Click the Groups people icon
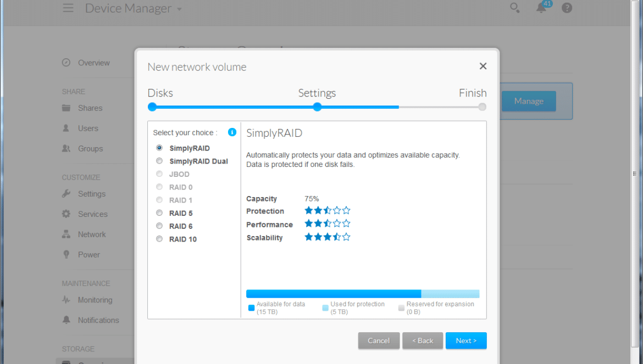Image resolution: width=643 pixels, height=364 pixels. [66, 149]
